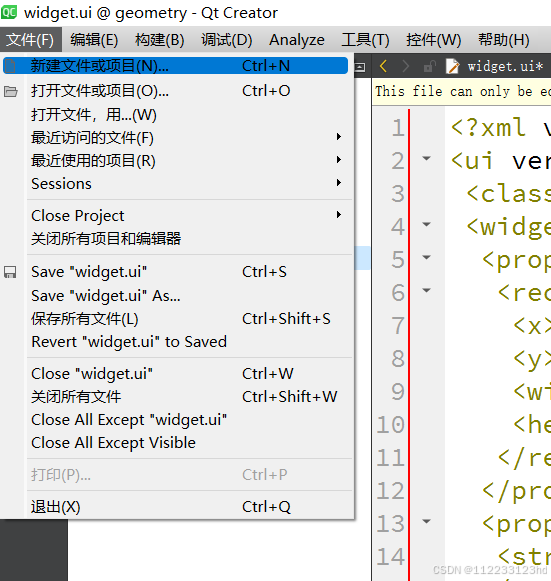Open the 构建(B) menu
This screenshot has width=551, height=581.
(x=159, y=40)
